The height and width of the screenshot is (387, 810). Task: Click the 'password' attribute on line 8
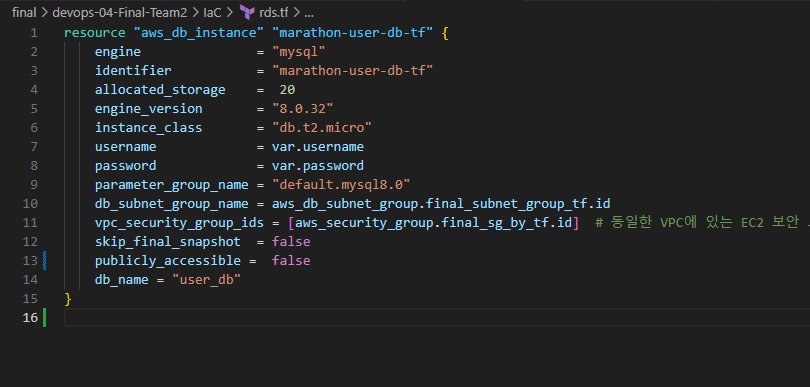(126, 166)
